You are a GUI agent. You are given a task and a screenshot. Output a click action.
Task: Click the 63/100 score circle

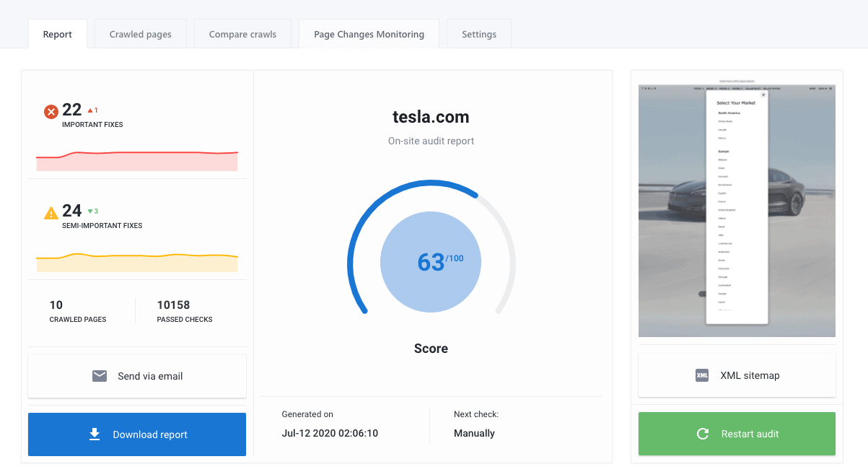[x=431, y=262]
